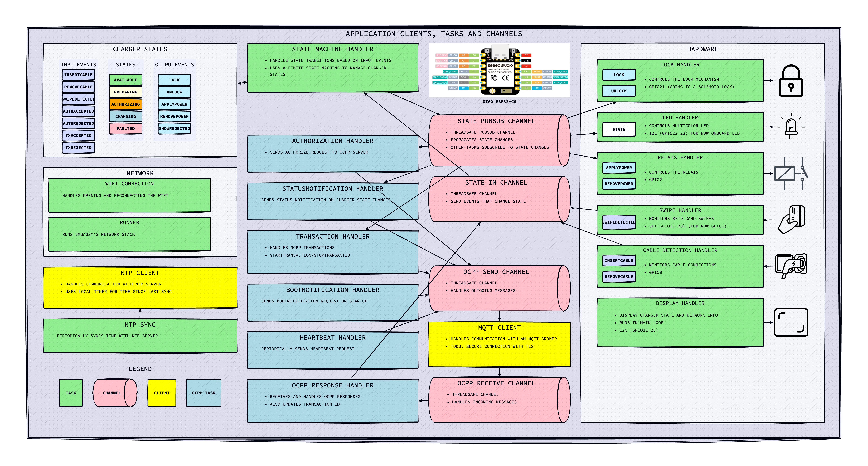Click the CHARGER STATES group title
868x466 pixels.
[140, 49]
